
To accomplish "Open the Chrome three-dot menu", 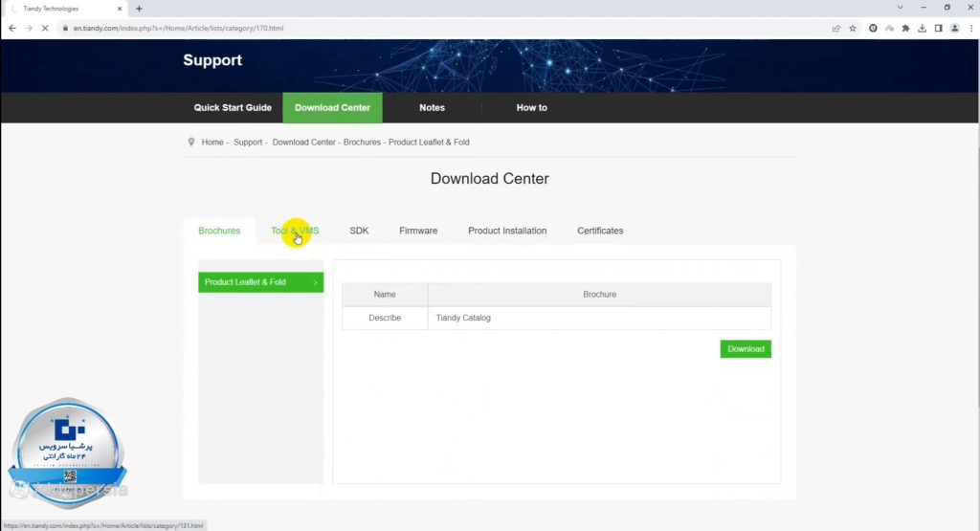I will coord(971,28).
